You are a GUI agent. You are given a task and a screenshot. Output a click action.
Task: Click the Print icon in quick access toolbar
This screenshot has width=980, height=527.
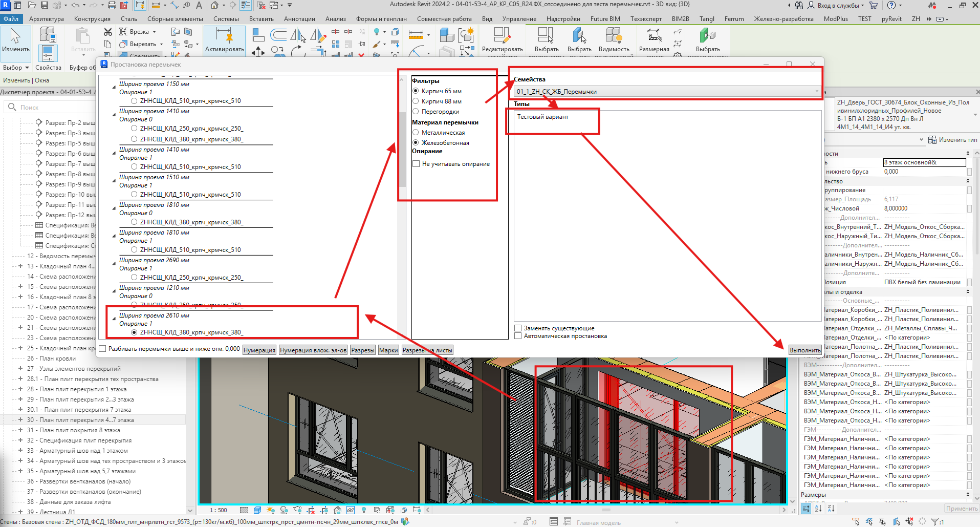(x=112, y=5)
